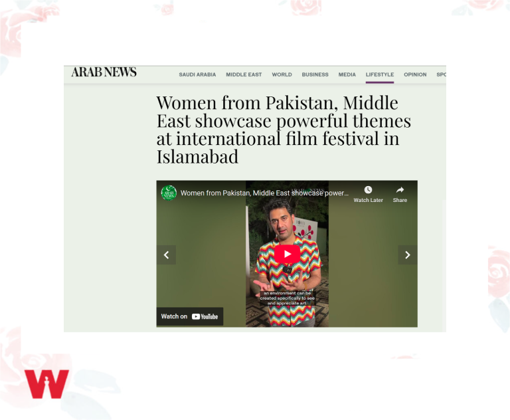The height and width of the screenshot is (420, 510).
Task: Click the Share arrow icon
Action: [x=400, y=190]
